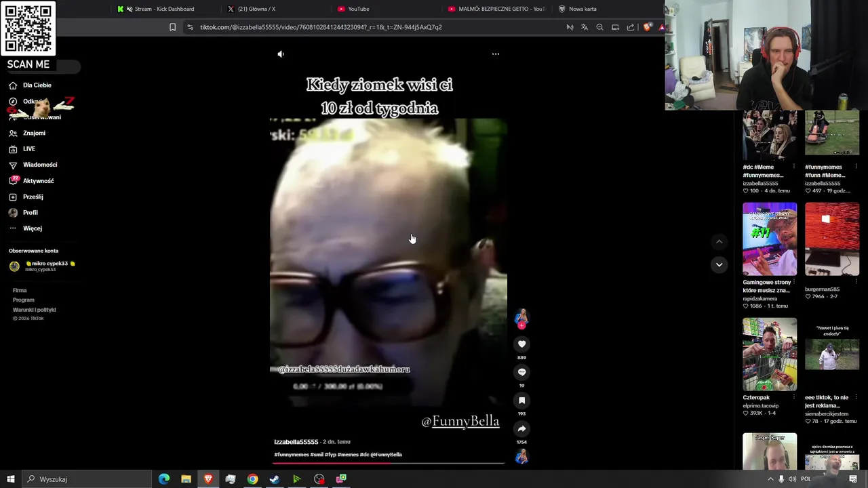Click Wyszukaj taskbar search box
This screenshot has height=488, width=868.
click(86, 479)
